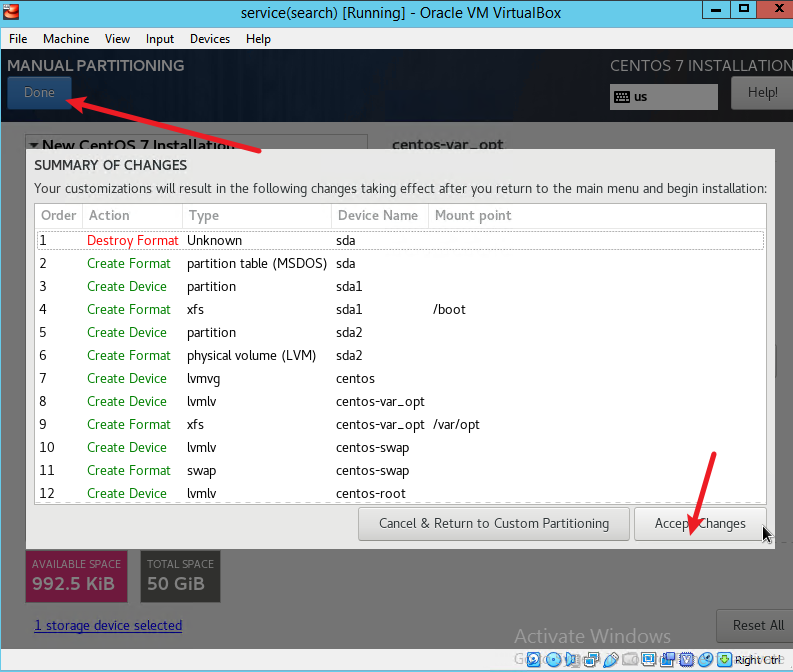Click the mouse integration status icon
The image size is (793, 672).
(706, 659)
